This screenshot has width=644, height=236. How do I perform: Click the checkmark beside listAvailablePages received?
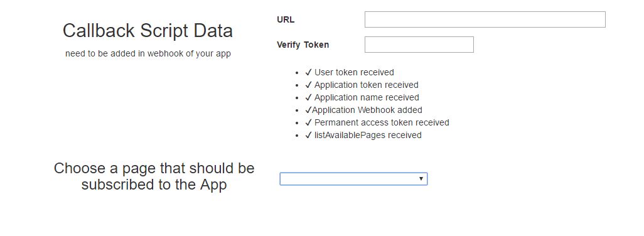click(308, 135)
